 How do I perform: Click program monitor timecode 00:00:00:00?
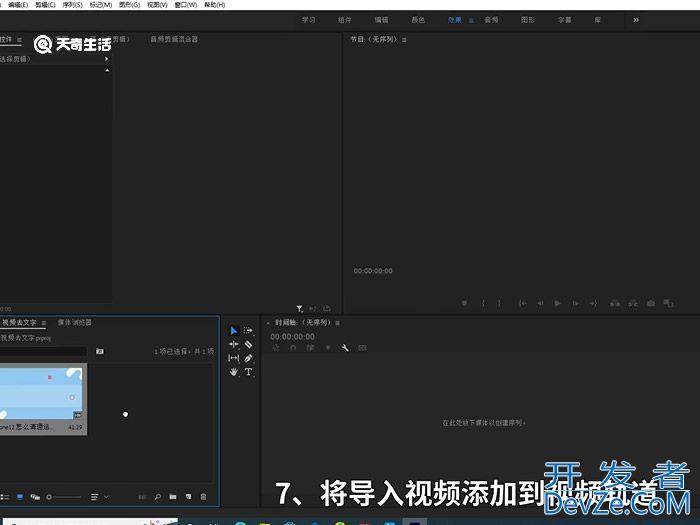pyautogui.click(x=373, y=271)
